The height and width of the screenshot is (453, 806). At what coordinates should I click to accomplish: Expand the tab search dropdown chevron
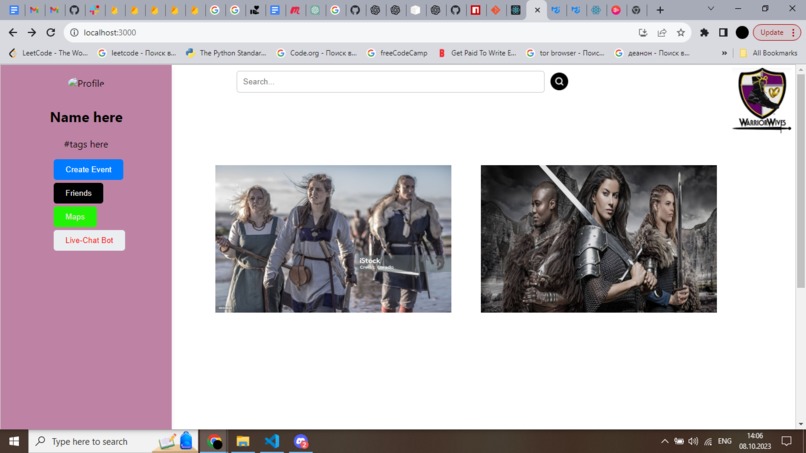pos(711,9)
